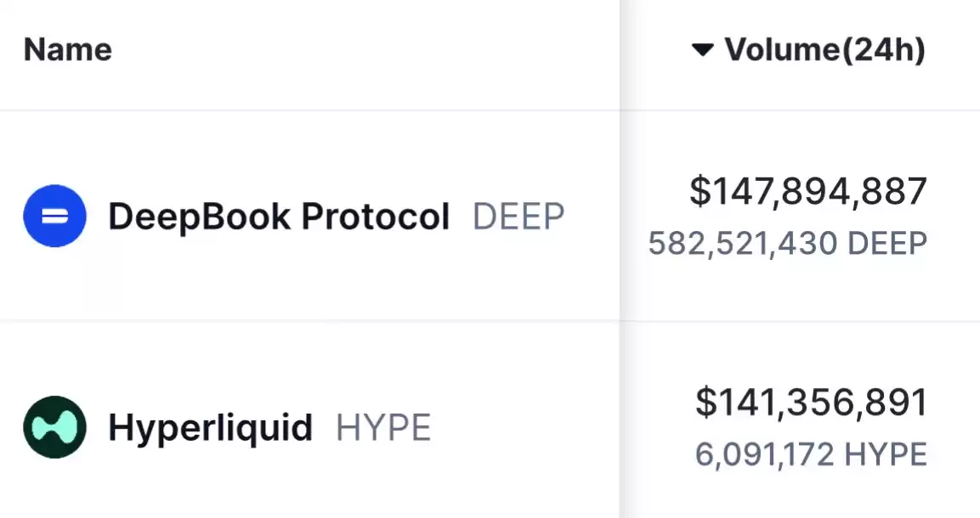Sort the table by the Name header
Image resolution: width=980 pixels, height=518 pixels.
tap(67, 49)
